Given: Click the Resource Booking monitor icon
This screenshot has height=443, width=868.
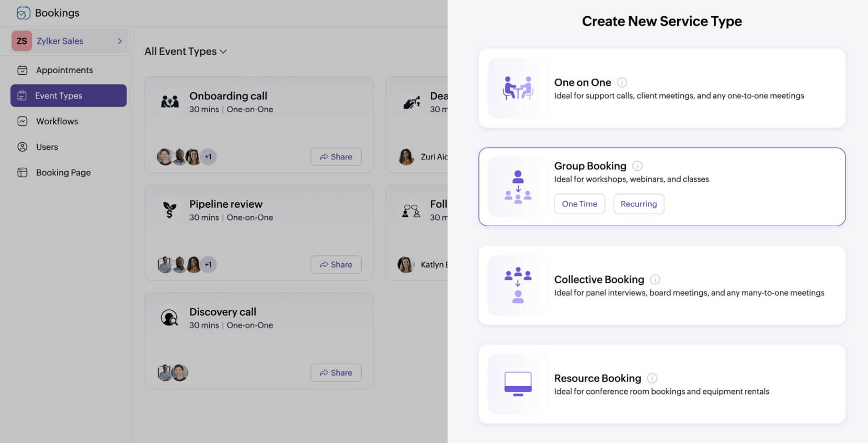Looking at the screenshot, I should click(x=518, y=384).
